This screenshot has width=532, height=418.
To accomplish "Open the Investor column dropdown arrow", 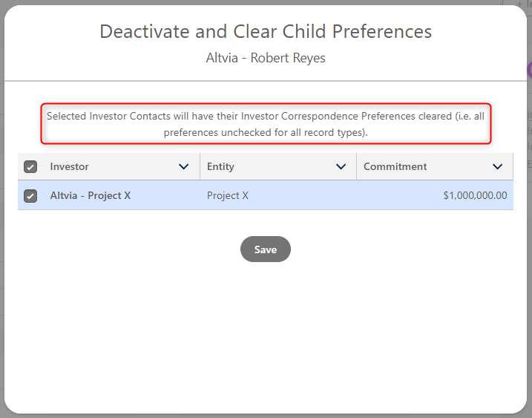I will click(183, 167).
